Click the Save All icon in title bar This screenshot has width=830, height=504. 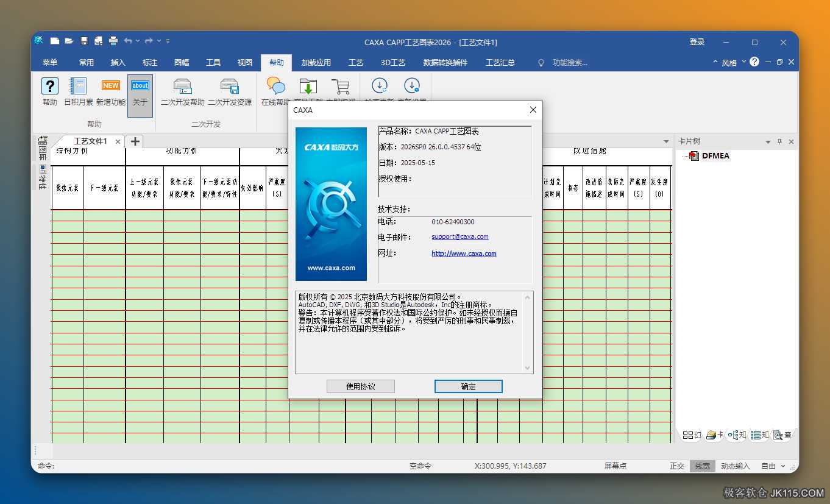click(x=98, y=41)
